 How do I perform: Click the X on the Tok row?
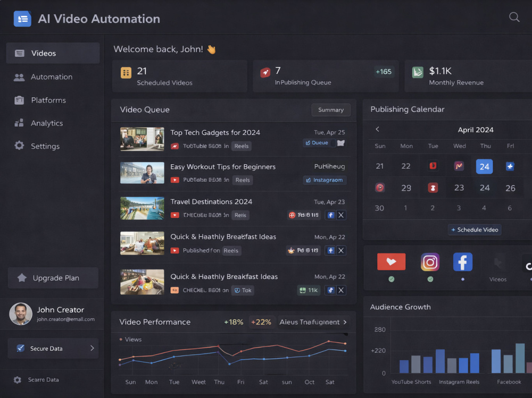[x=341, y=290]
